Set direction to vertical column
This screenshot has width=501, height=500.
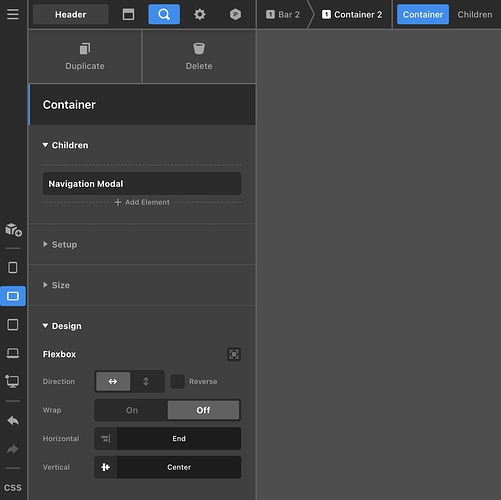click(x=146, y=381)
